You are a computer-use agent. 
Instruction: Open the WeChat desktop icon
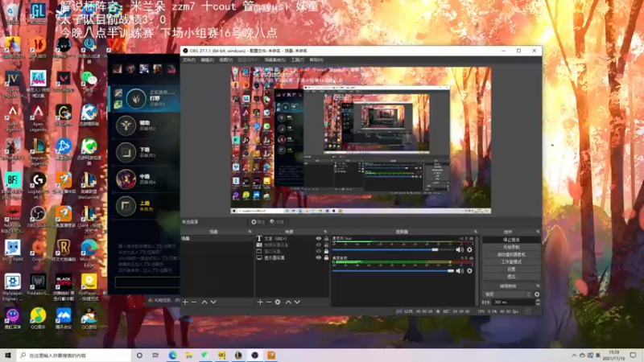tap(89, 81)
